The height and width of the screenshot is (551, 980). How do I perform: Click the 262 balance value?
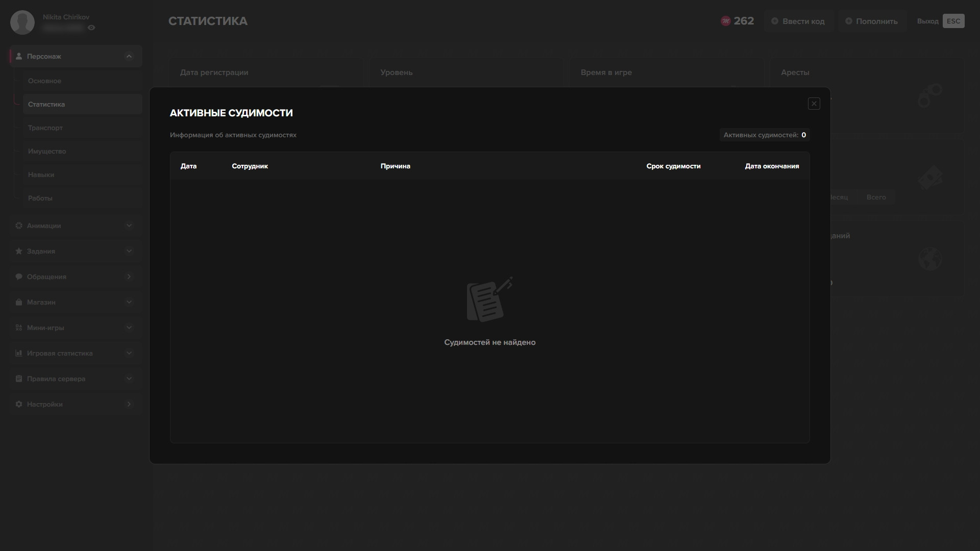pos(744,21)
